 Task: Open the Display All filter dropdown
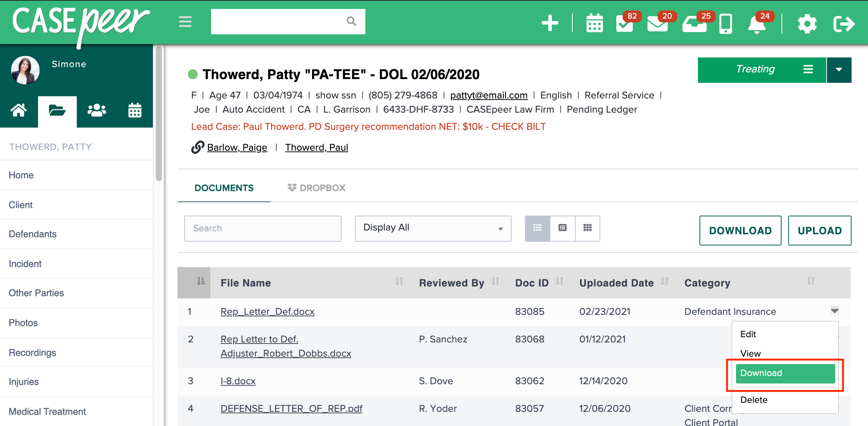(x=433, y=228)
